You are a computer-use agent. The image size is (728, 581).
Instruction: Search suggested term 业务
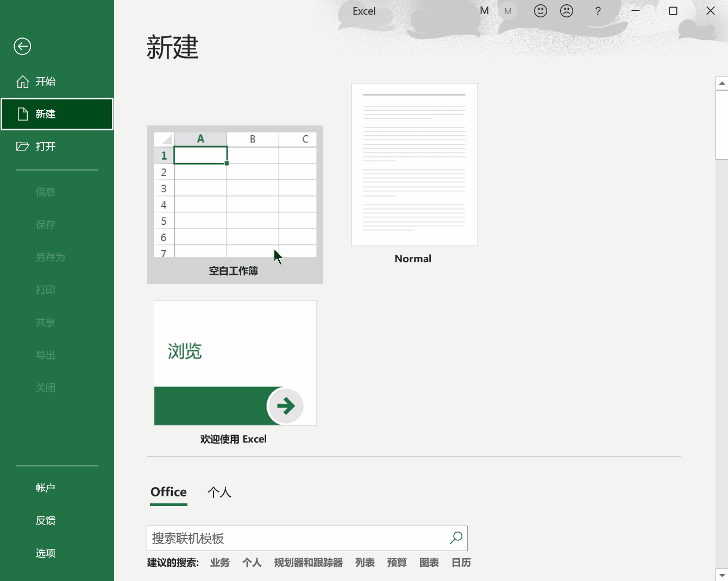tap(219, 563)
